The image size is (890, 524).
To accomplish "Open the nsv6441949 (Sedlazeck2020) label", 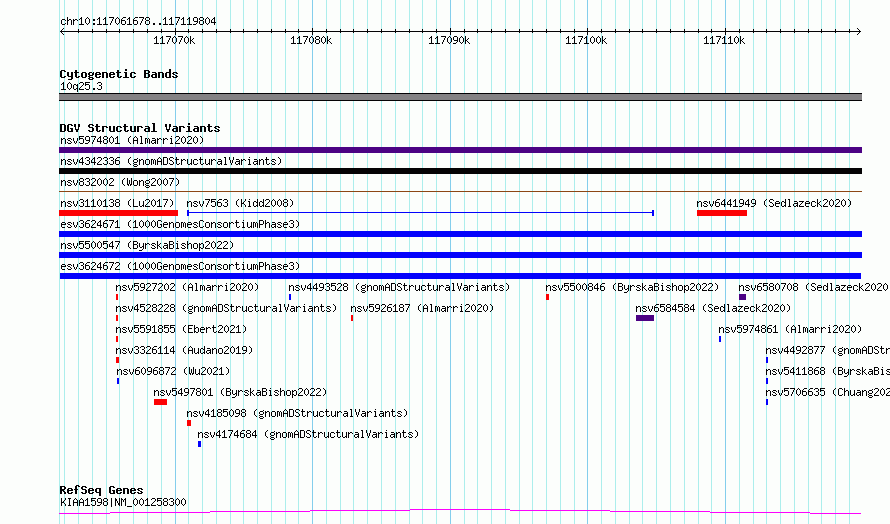I will click(774, 203).
